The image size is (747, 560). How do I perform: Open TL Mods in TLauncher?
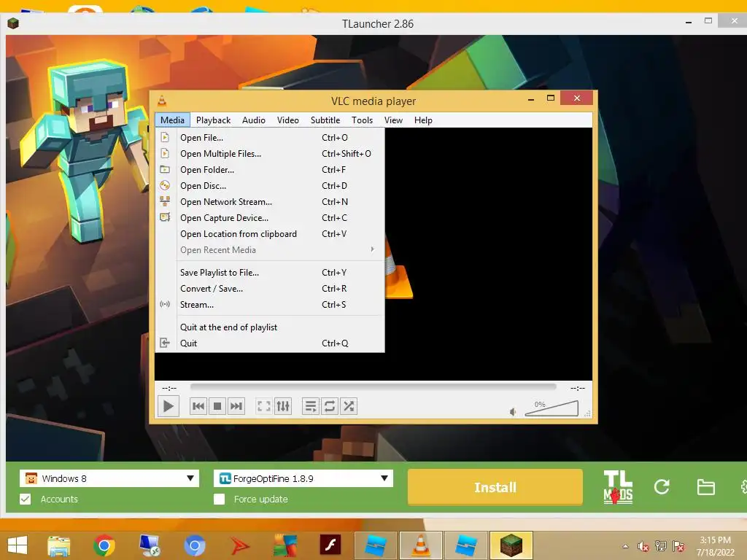point(618,487)
